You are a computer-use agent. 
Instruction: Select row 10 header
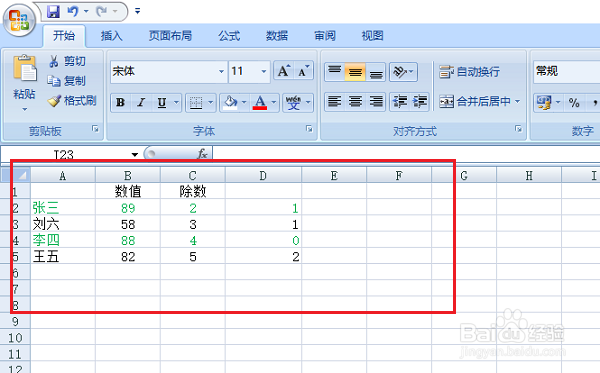point(15,338)
